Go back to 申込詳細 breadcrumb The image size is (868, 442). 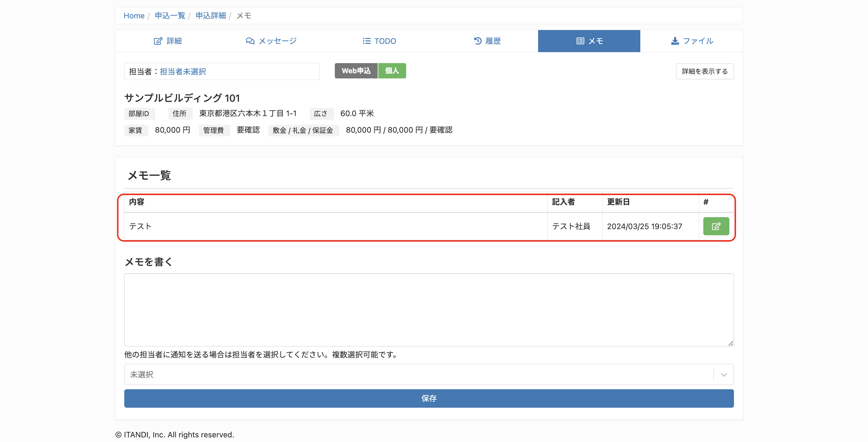tap(211, 16)
